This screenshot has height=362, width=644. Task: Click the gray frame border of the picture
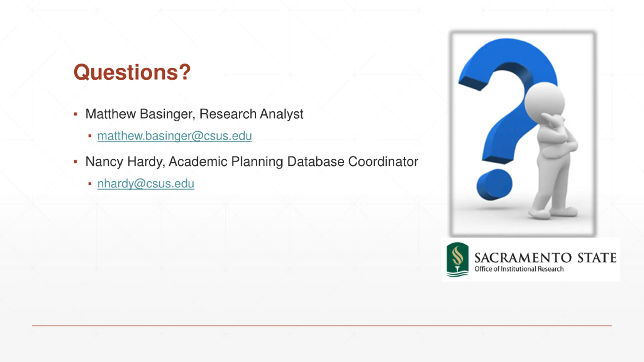click(451, 133)
